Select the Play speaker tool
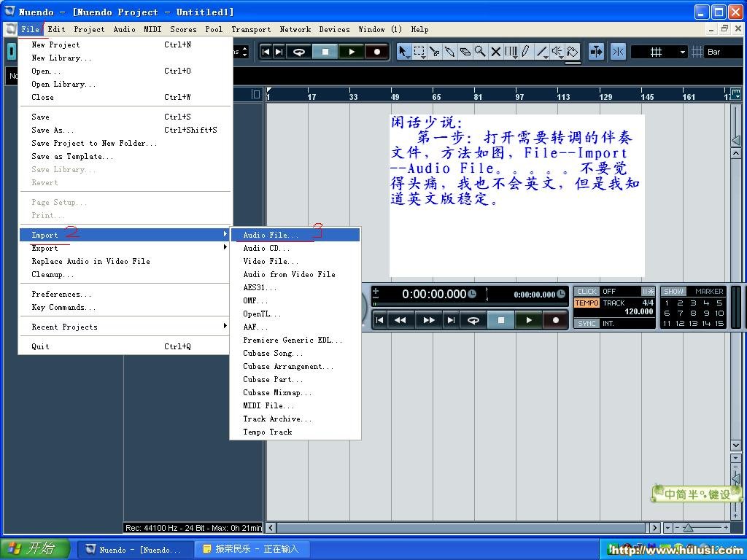This screenshot has width=747, height=560. [557, 52]
